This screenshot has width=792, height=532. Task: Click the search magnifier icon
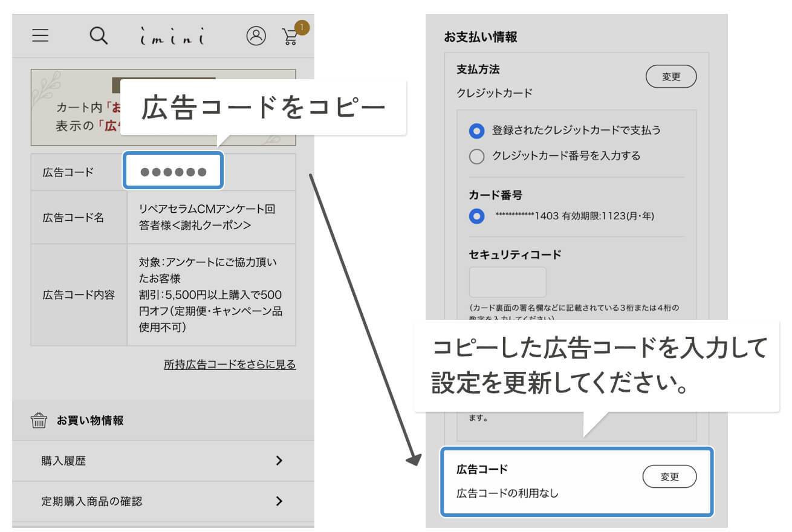point(98,35)
